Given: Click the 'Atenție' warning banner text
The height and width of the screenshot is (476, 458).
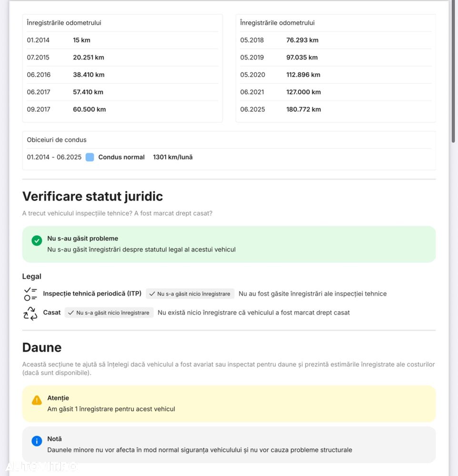Looking at the screenshot, I should tap(58, 398).
